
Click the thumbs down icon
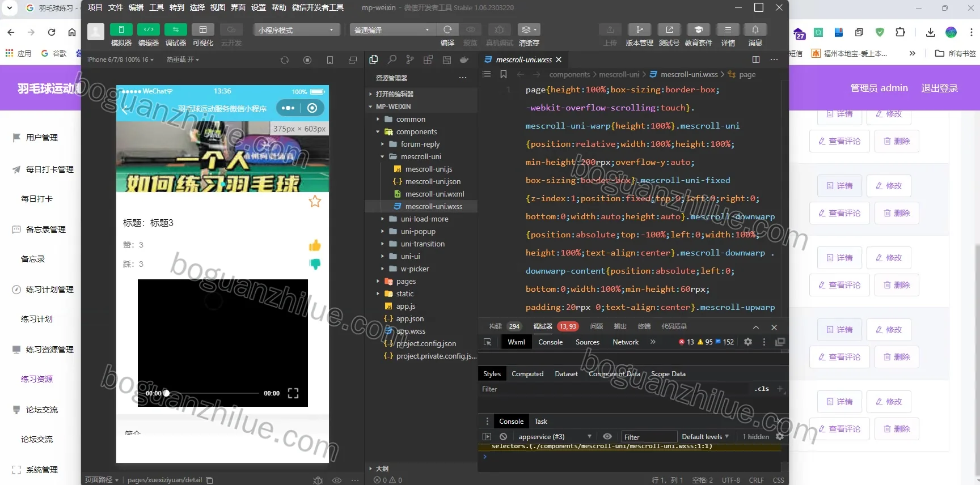pyautogui.click(x=315, y=264)
